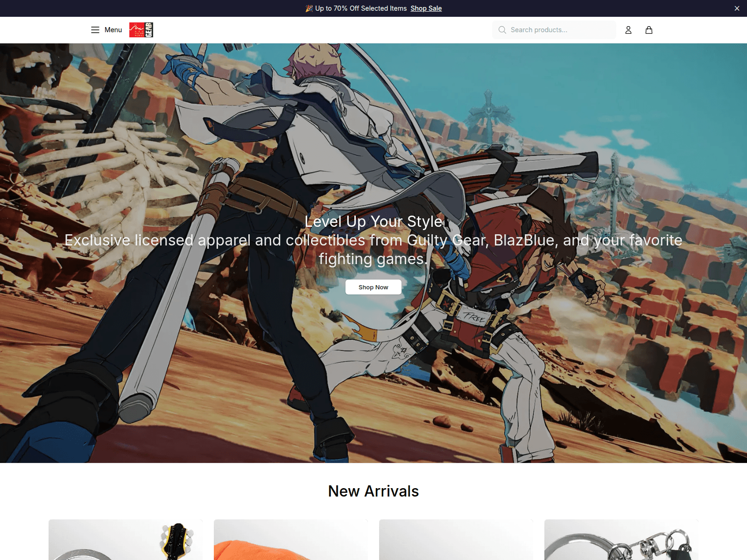
Task: Open the guitar pin product thumbnail
Action: 126,540
